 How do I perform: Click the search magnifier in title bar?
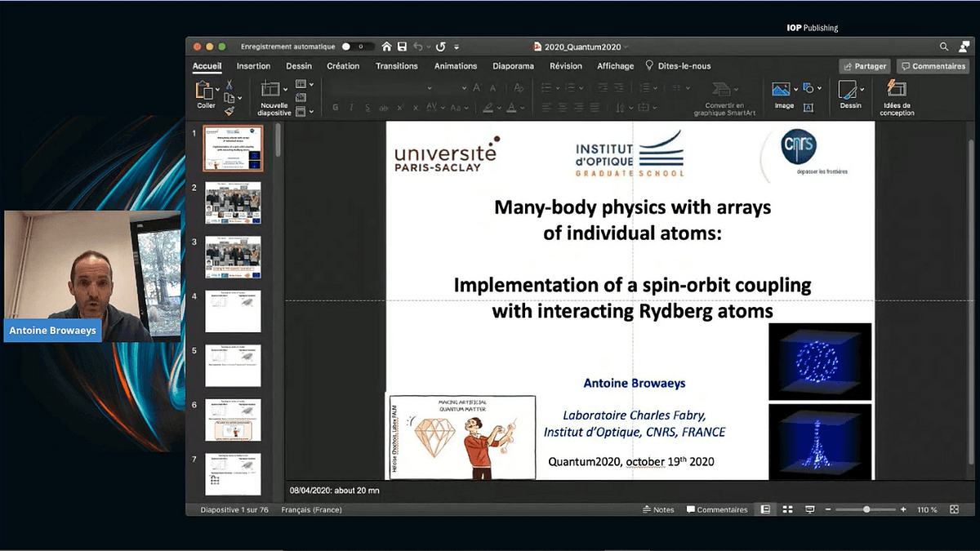pos(944,47)
